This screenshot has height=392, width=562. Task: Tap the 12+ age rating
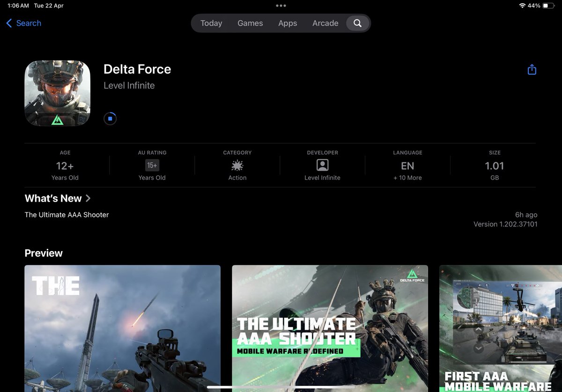(65, 166)
